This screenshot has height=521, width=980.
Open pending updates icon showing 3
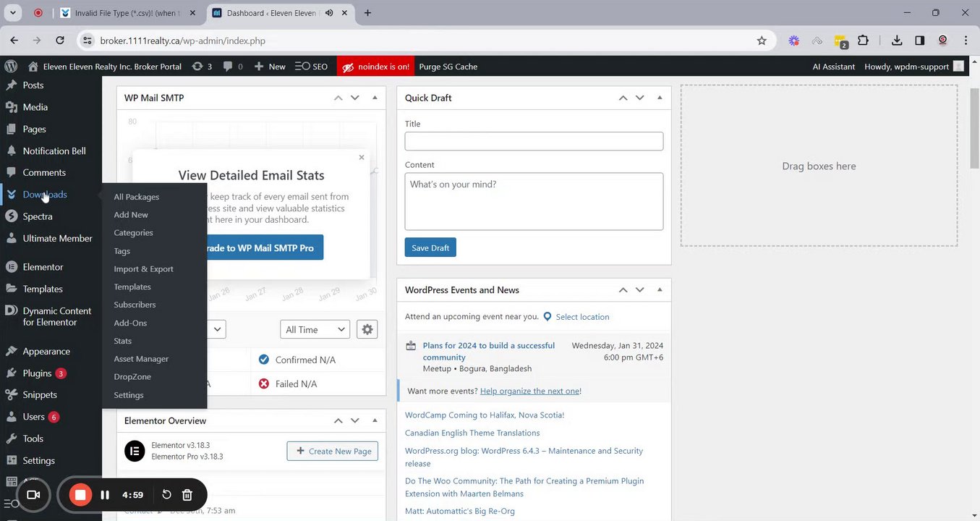pyautogui.click(x=202, y=66)
